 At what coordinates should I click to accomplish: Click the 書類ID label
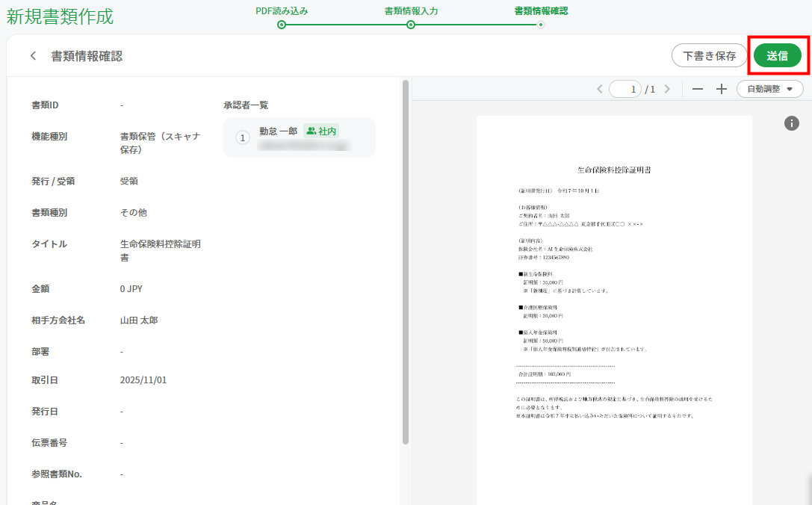coord(45,105)
